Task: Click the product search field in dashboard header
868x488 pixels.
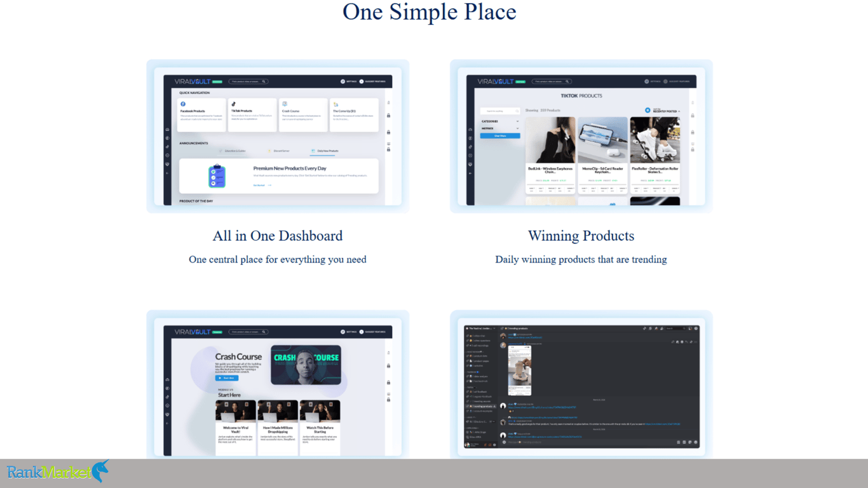Action: pyautogui.click(x=248, y=81)
